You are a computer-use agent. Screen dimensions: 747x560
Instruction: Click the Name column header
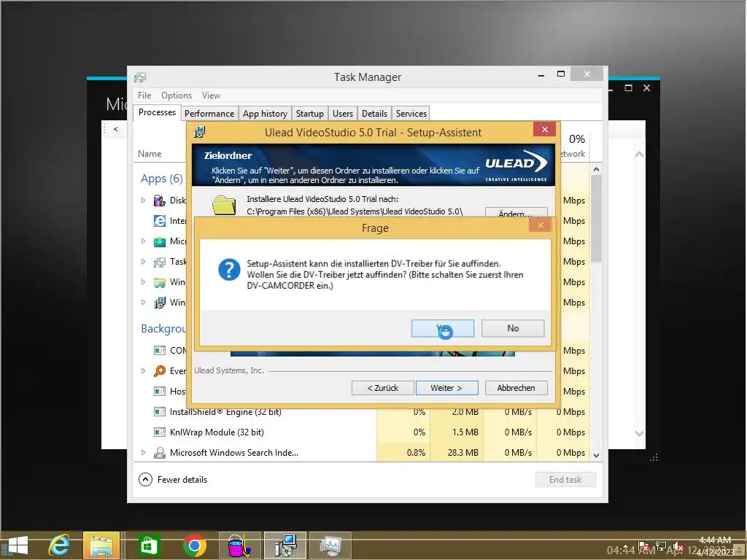pos(150,154)
